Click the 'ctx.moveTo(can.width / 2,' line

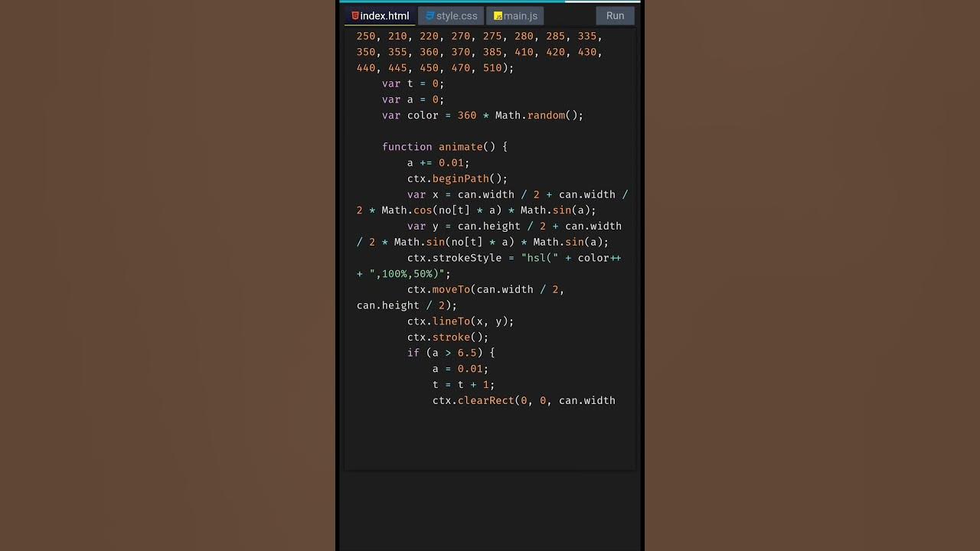pos(485,289)
